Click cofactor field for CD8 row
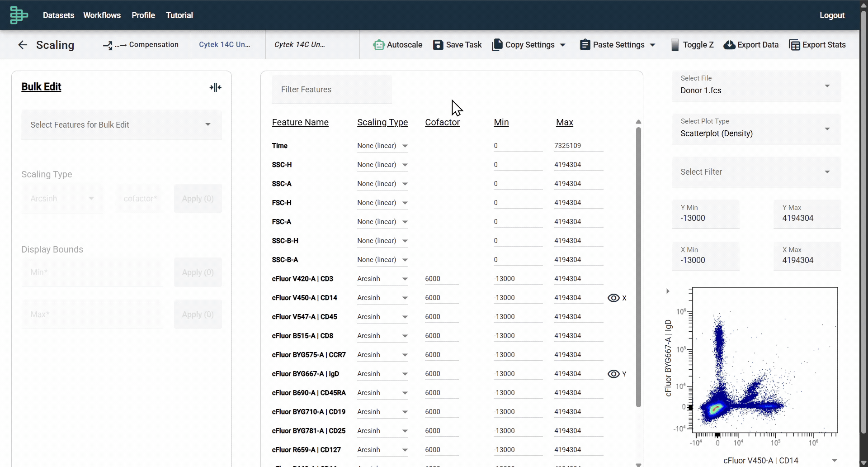Screen dimensions: 868x467 click(x=442, y=336)
